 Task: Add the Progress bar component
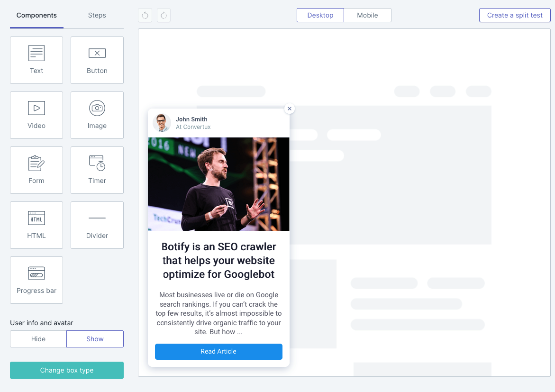pyautogui.click(x=36, y=280)
